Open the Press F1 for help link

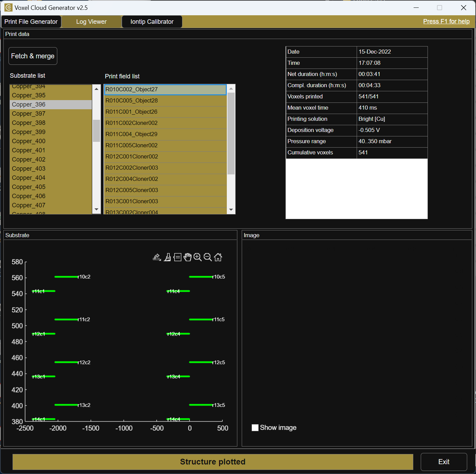point(447,21)
